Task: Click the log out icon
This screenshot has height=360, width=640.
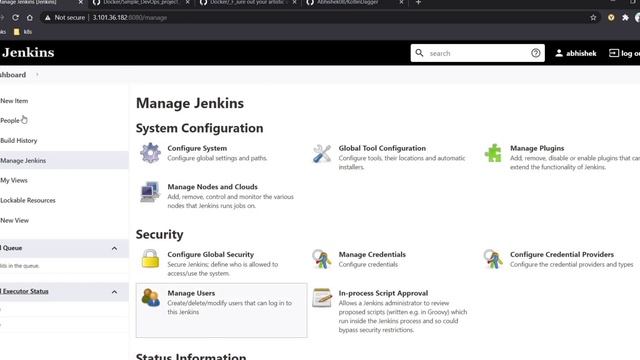Action: [613, 53]
